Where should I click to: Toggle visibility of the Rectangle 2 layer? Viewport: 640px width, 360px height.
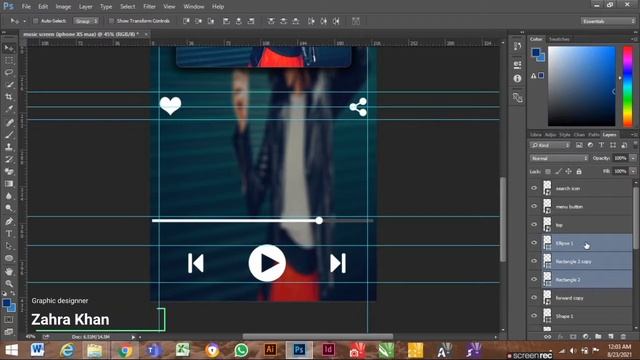tap(533, 280)
